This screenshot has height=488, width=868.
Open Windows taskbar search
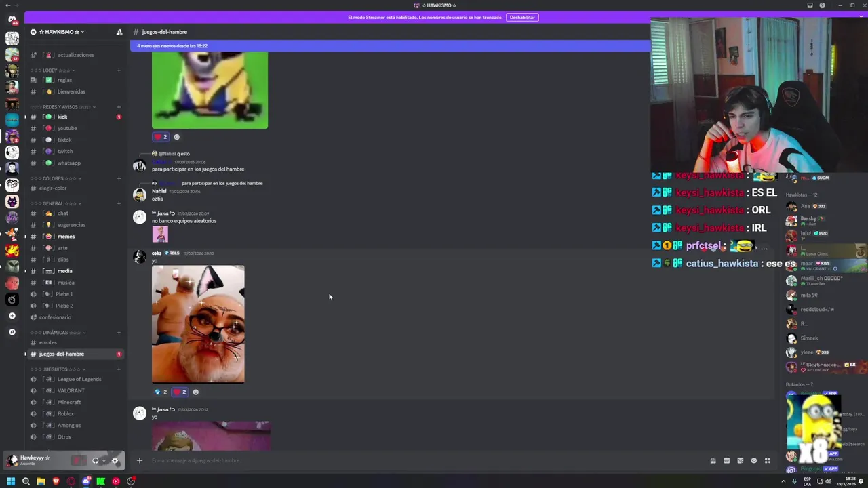[x=26, y=481]
